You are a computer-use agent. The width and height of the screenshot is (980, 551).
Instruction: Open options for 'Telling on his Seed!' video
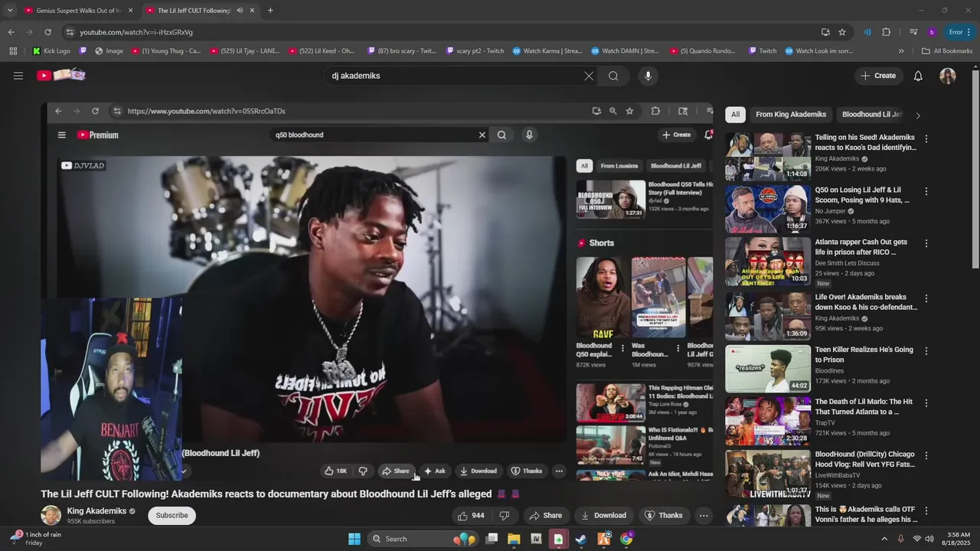(926, 139)
